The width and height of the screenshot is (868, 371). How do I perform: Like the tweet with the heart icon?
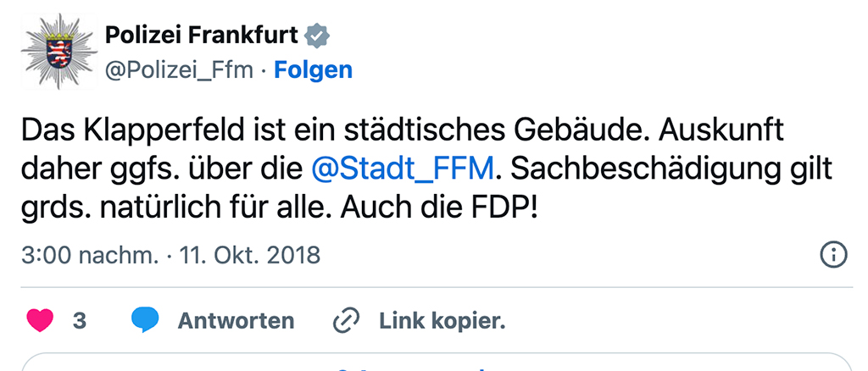point(40,321)
